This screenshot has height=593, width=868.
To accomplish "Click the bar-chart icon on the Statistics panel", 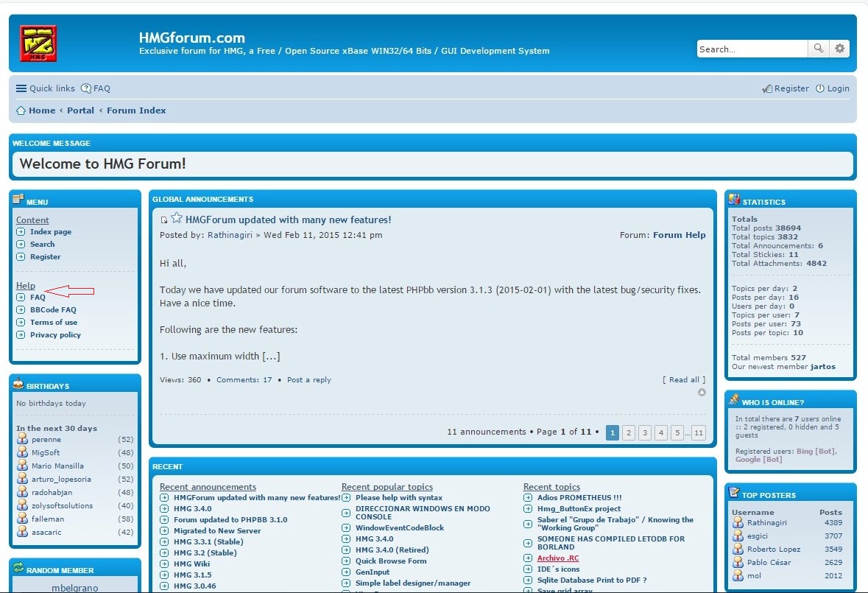I will 733,199.
